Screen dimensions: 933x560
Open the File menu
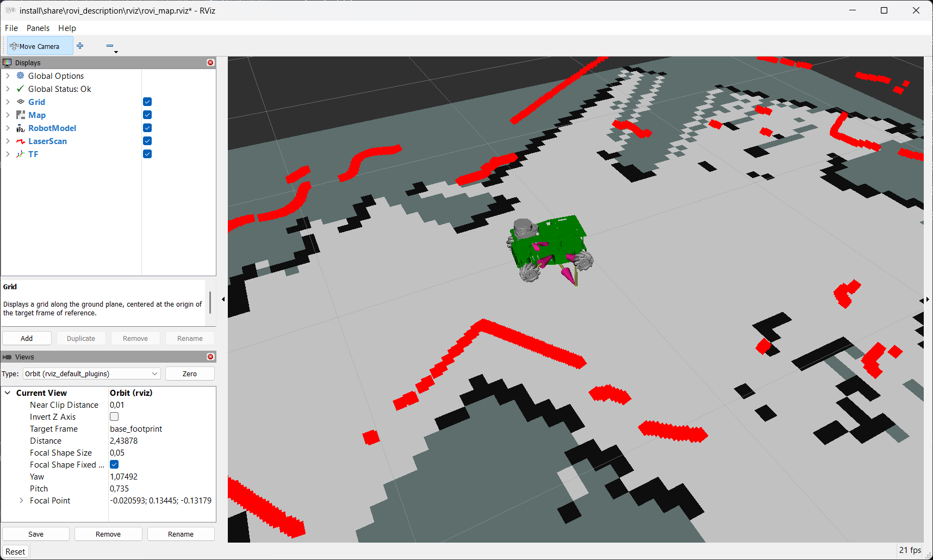[11, 28]
